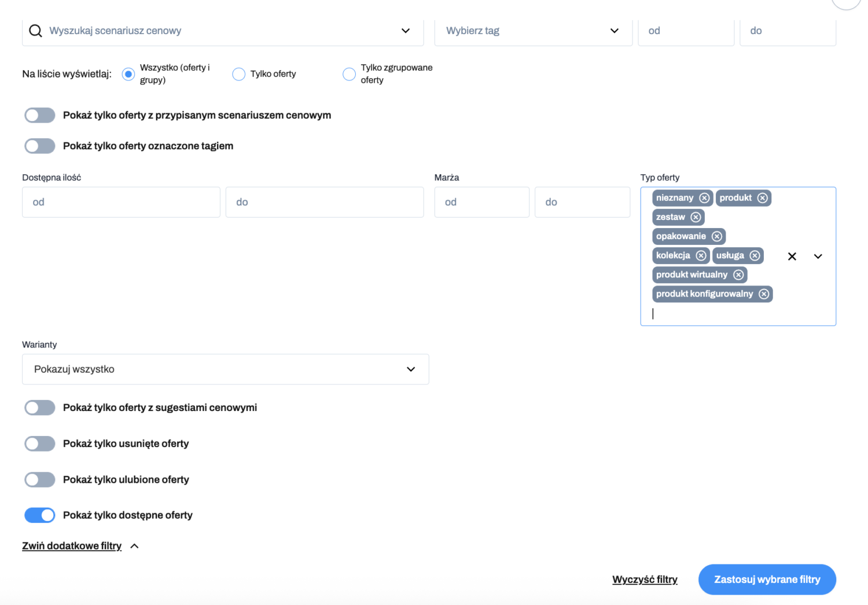Remove the 'nieznany' tag
This screenshot has height=605, width=868.
(704, 198)
